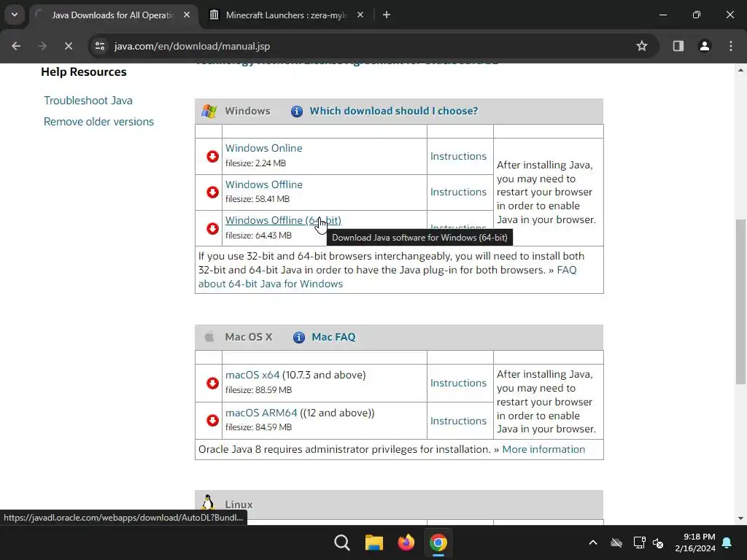The image size is (747, 560).
Task: Close the Java Downloads tab
Action: (187, 15)
